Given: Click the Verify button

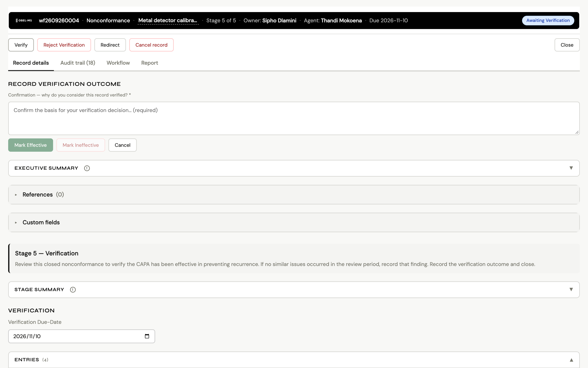Looking at the screenshot, I should pos(21,45).
